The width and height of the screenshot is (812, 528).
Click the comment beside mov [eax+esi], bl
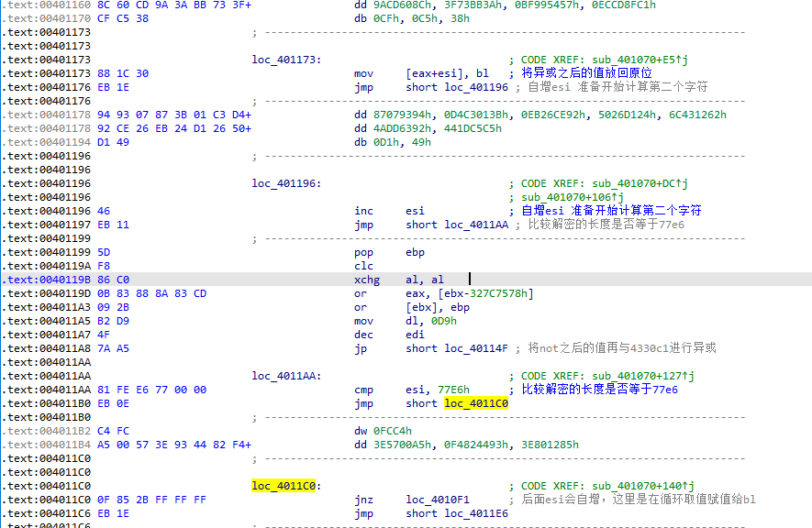coord(587,73)
